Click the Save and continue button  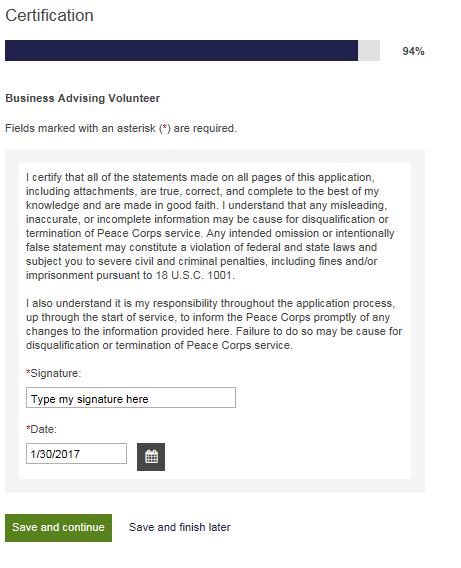pyautogui.click(x=58, y=528)
